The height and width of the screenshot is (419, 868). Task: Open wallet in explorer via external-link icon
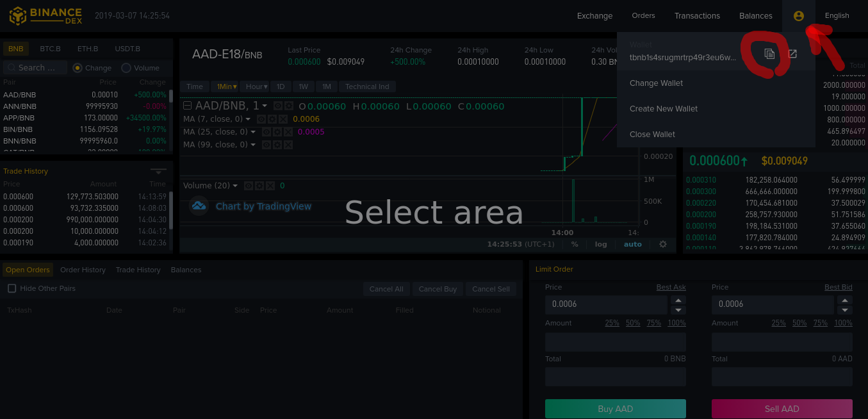tap(792, 54)
